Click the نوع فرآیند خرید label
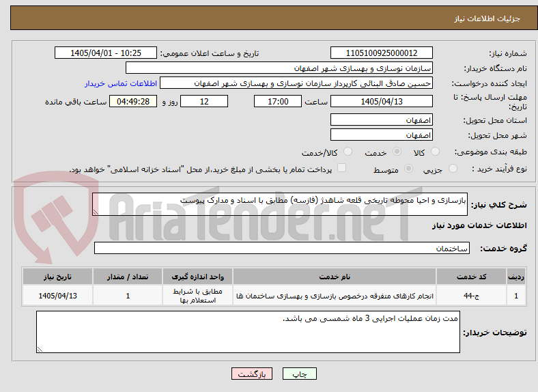The image size is (538, 392). (x=499, y=169)
